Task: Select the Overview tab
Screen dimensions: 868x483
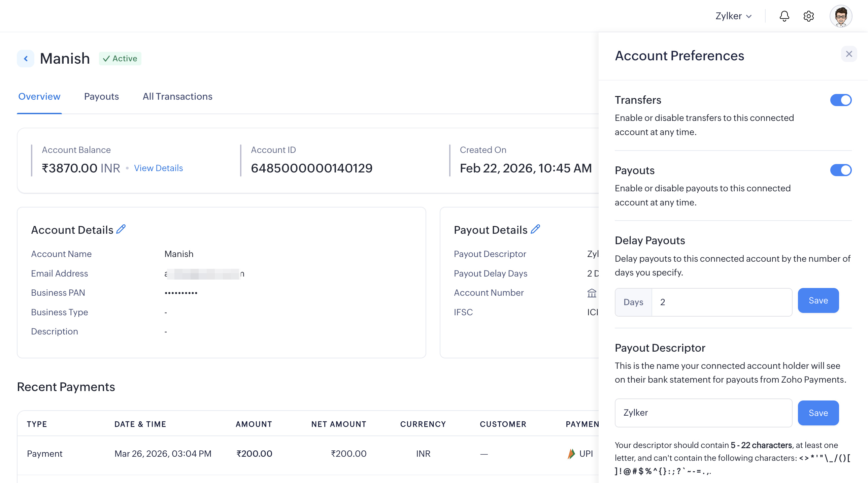Action: tap(39, 96)
